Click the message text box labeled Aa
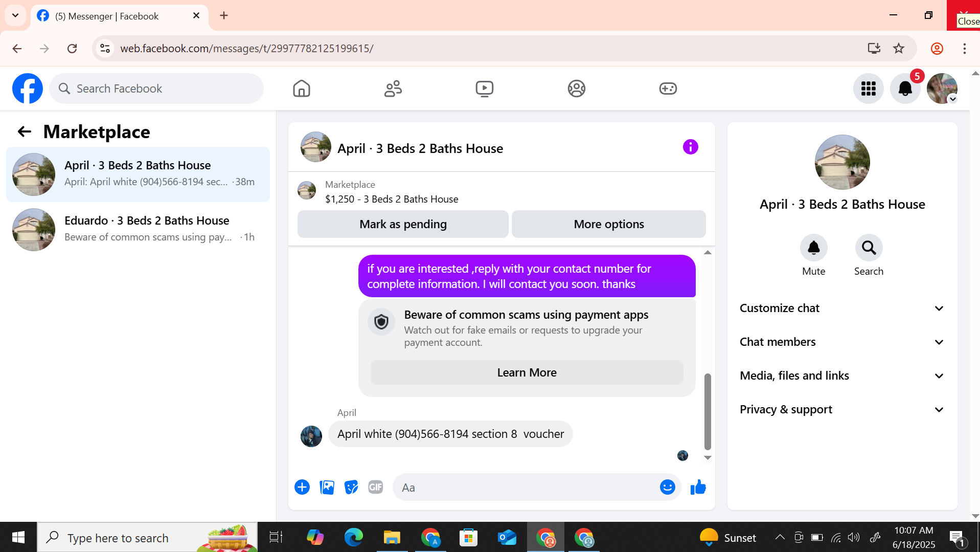The image size is (980, 552). point(527,488)
